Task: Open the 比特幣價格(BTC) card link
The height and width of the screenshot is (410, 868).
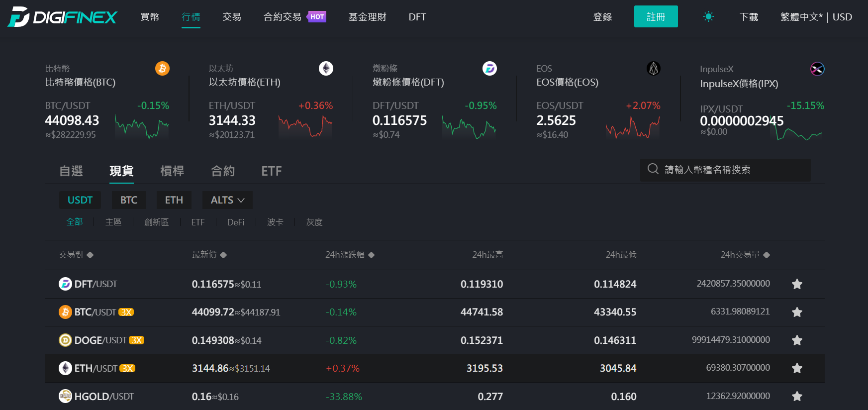Action: pyautogui.click(x=80, y=82)
